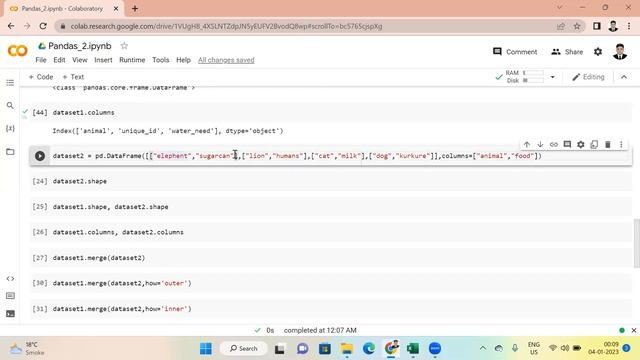Viewport: 640px width, 360px height.
Task: Select cell dataset1.merge(dataset2,how='outer')
Action: 331,283
